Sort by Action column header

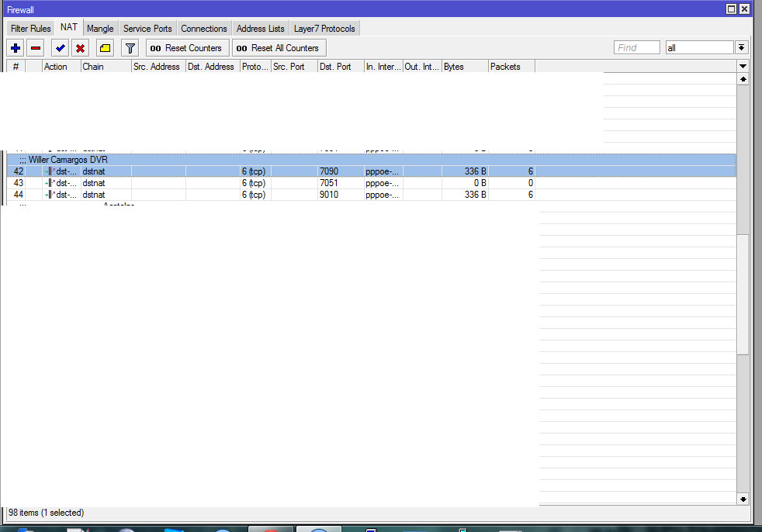pos(61,67)
